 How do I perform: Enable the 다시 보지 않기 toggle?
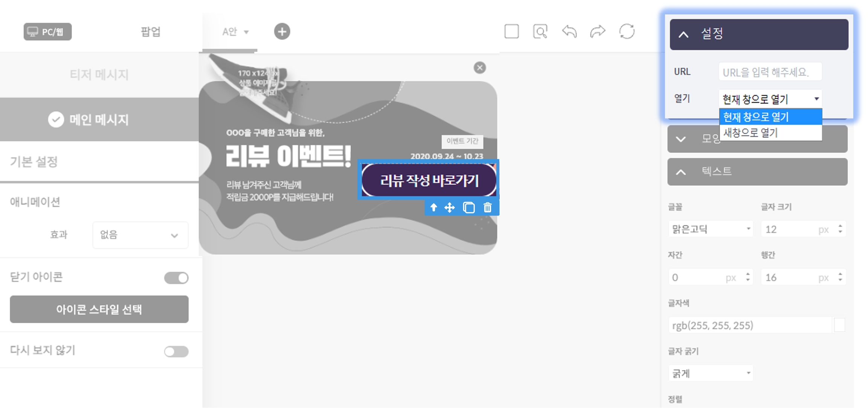click(x=176, y=351)
